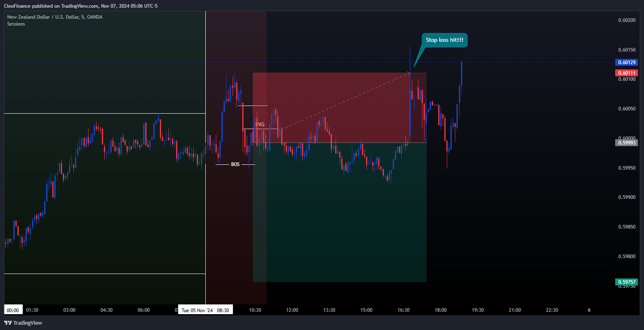
Task: Click the 0.59950 price axis label
Action: click(627, 168)
